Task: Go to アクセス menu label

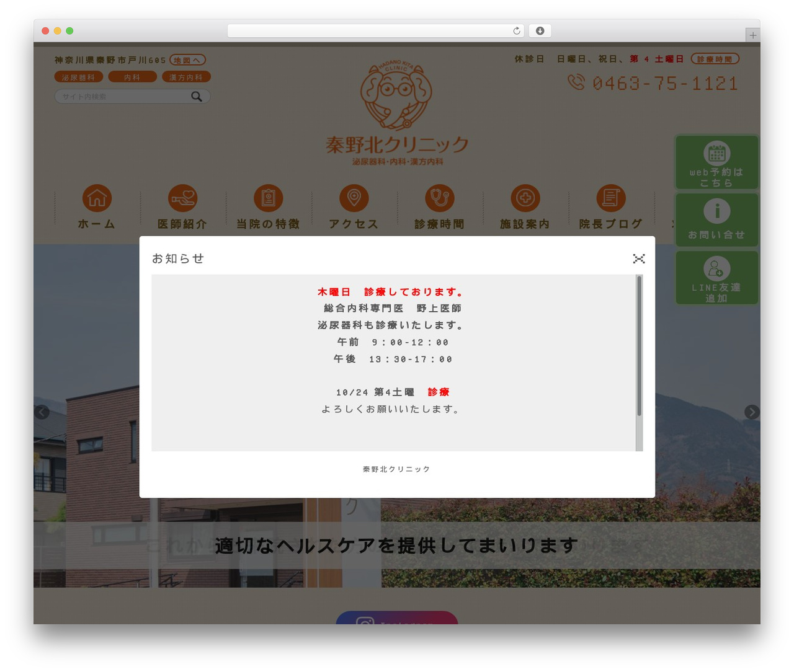Action: (x=354, y=224)
